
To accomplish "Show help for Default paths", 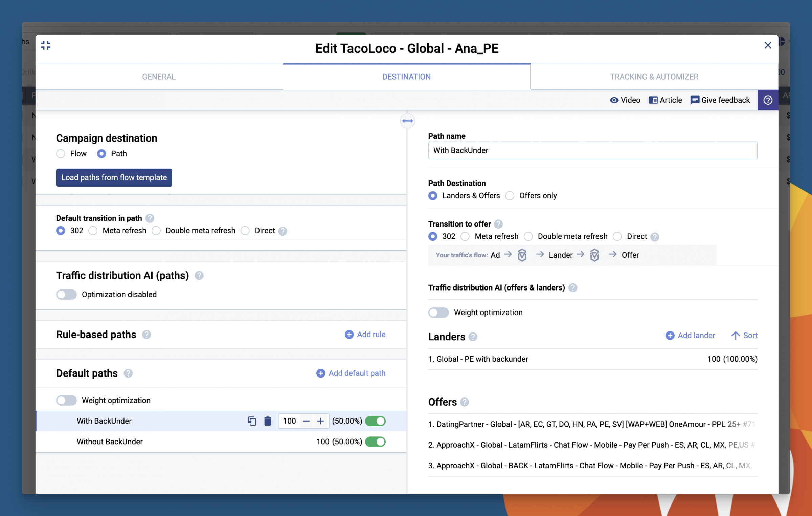I will pyautogui.click(x=128, y=373).
